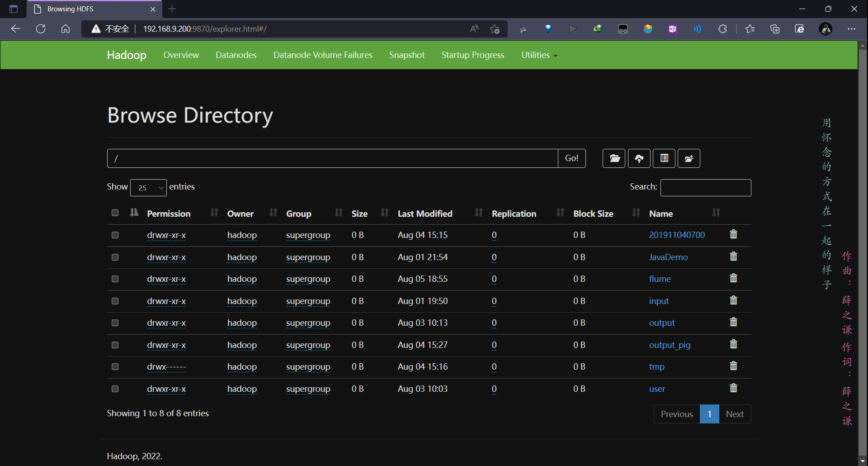Go to the browser home page

point(66,29)
